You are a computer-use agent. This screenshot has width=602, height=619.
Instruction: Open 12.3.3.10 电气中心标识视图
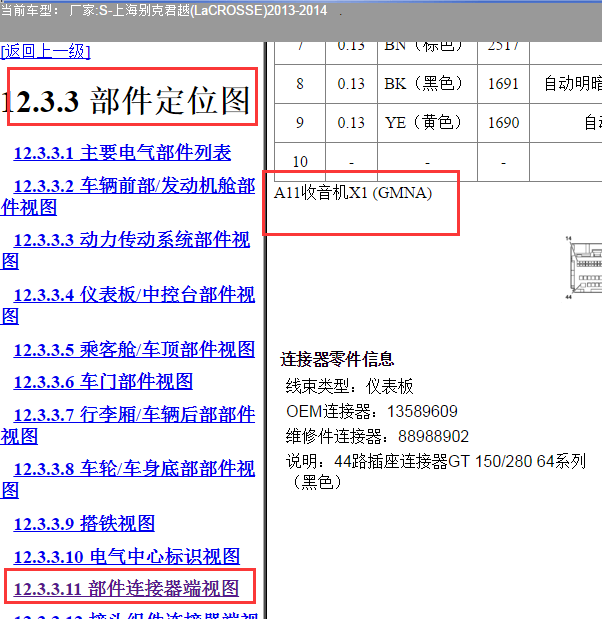click(x=127, y=557)
